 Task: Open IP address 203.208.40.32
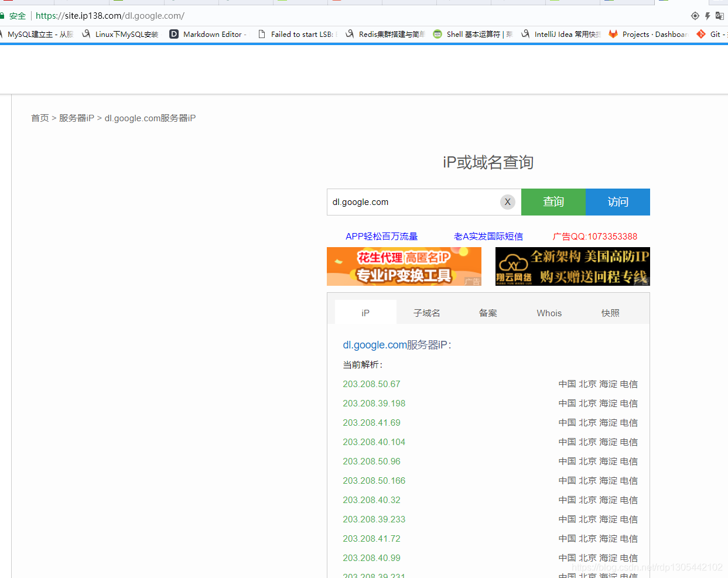371,500
